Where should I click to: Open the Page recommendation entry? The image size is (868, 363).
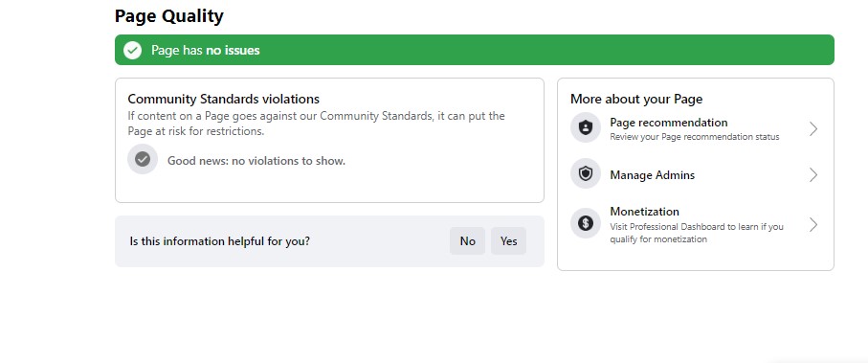(669, 123)
